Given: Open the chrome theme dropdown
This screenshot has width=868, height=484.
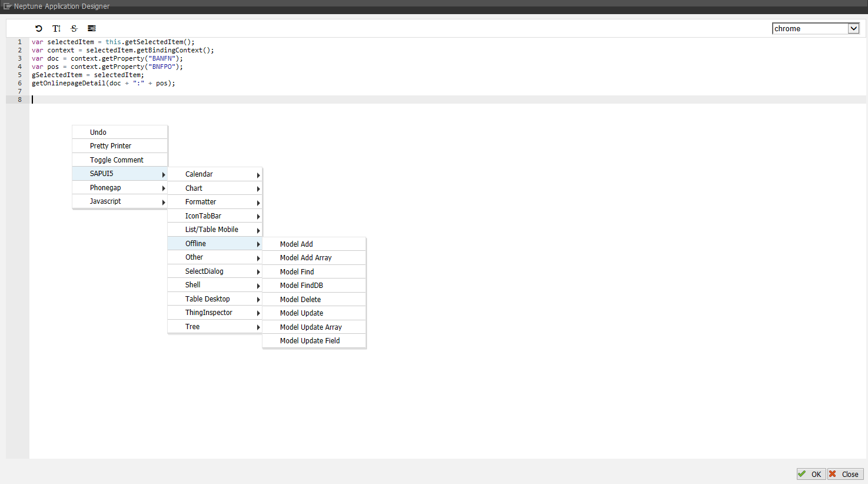Looking at the screenshot, I should [x=853, y=28].
